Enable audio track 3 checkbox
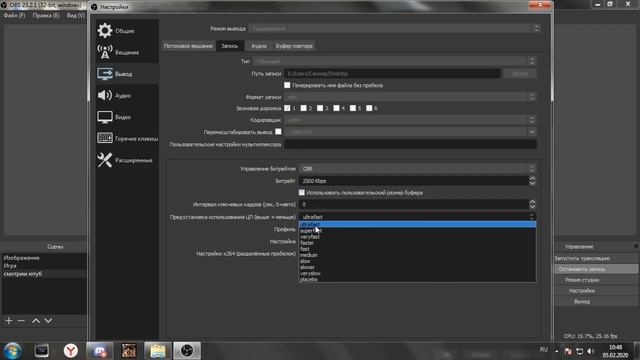Screen dimensions: 640x360 coord(320,108)
